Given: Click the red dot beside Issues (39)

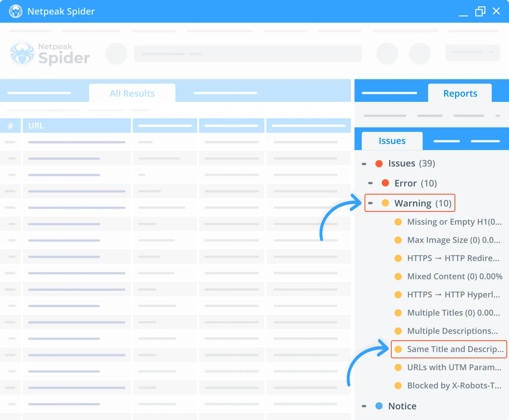Looking at the screenshot, I should tap(379, 164).
